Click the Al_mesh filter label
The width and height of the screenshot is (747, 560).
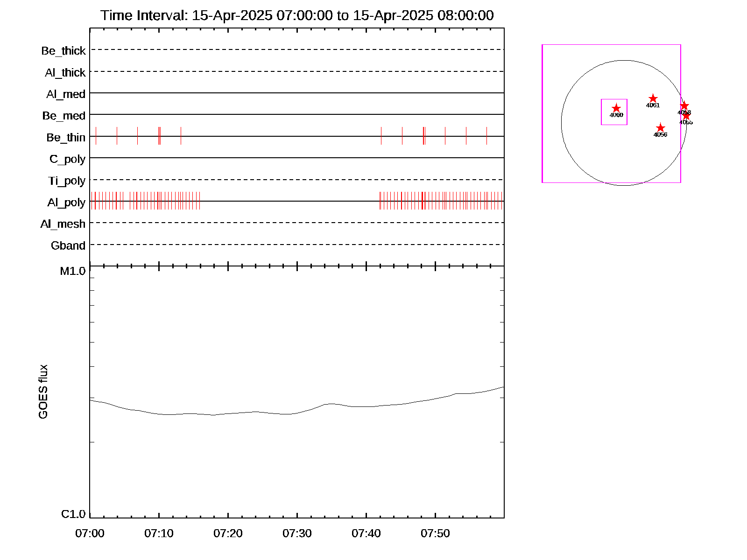(63, 224)
